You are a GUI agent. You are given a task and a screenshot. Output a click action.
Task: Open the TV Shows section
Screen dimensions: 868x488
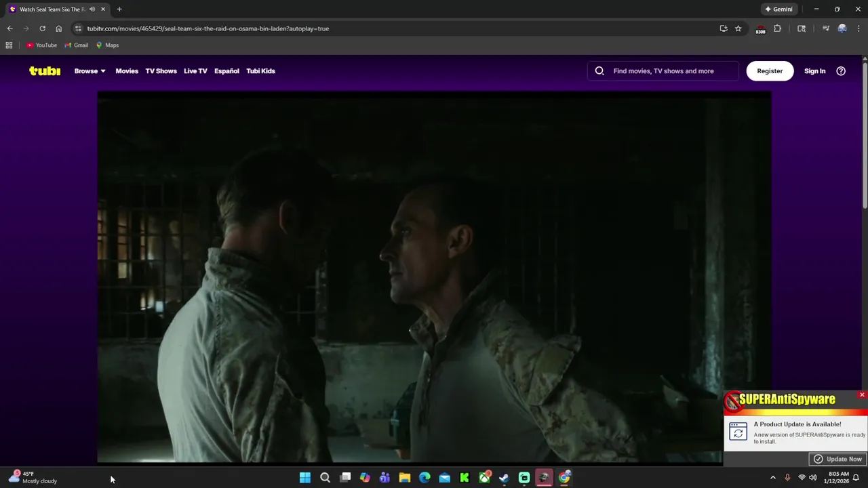[161, 70]
